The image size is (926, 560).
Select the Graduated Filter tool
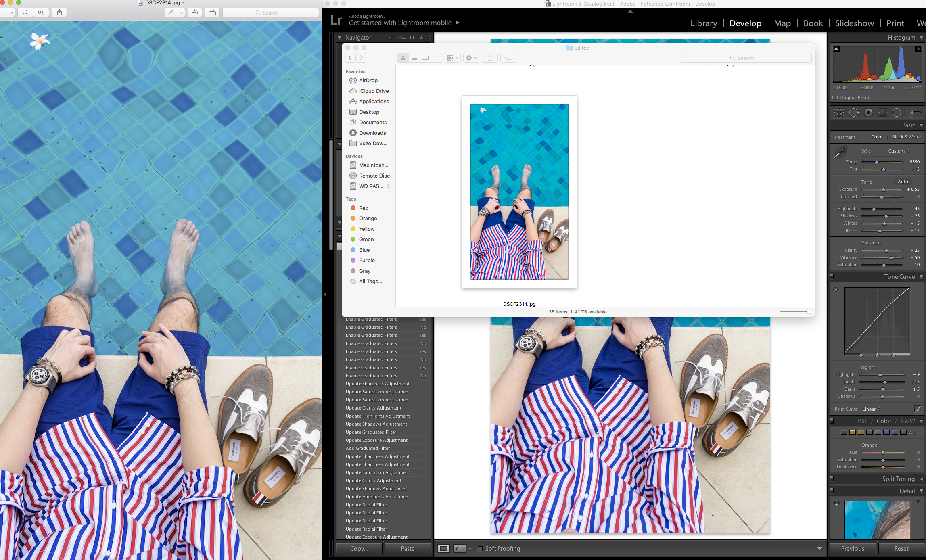[x=882, y=112]
